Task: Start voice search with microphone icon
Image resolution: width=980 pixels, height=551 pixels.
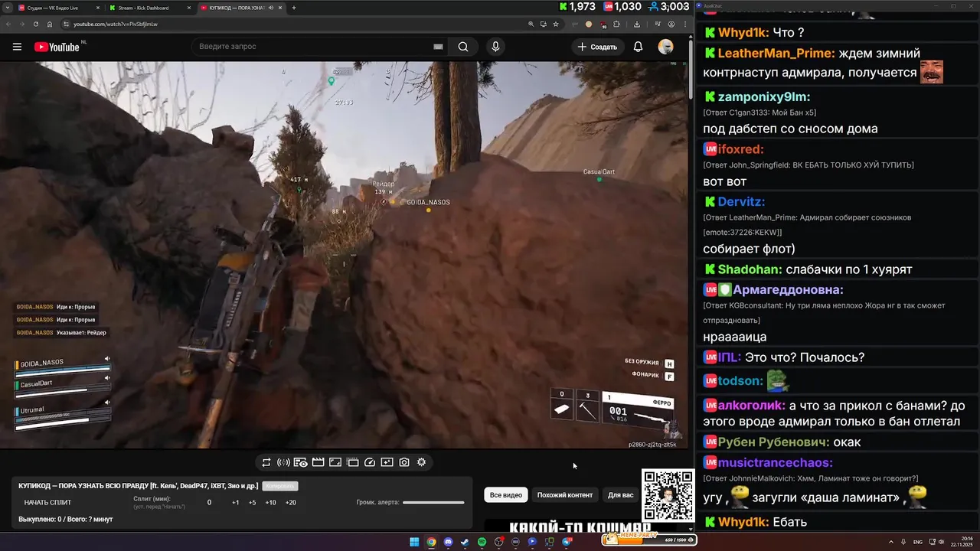Action: (495, 47)
